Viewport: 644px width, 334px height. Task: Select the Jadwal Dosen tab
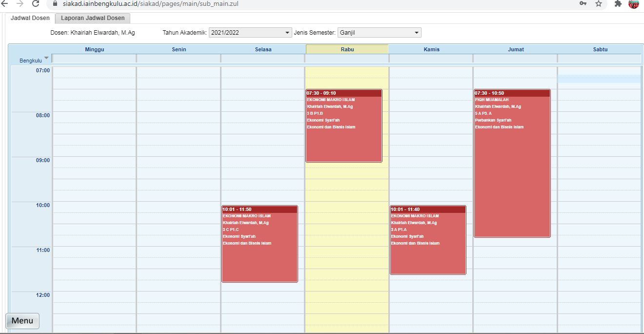click(x=30, y=18)
